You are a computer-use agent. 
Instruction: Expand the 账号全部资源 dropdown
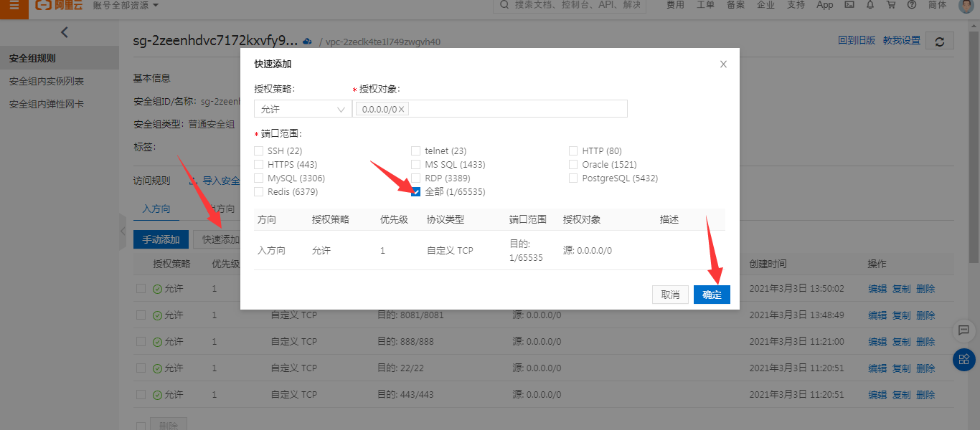click(126, 5)
